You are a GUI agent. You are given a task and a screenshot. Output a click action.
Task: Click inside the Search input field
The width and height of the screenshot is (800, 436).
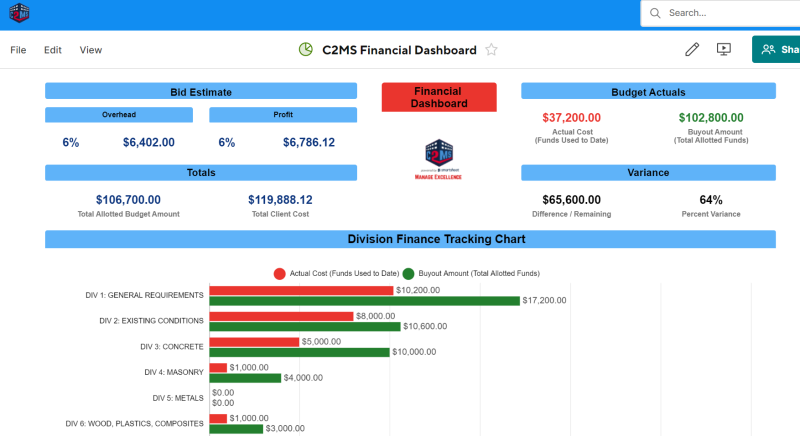(730, 13)
